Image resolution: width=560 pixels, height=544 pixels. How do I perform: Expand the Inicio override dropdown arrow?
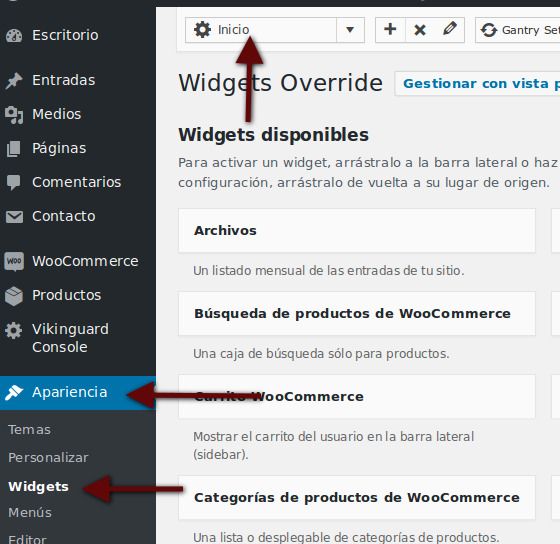click(x=350, y=30)
